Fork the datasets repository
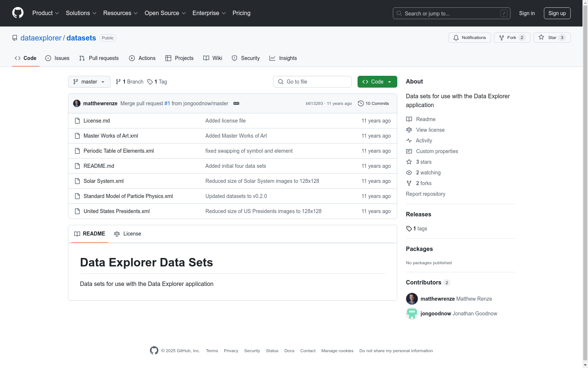This screenshot has width=588, height=368. 512,38
